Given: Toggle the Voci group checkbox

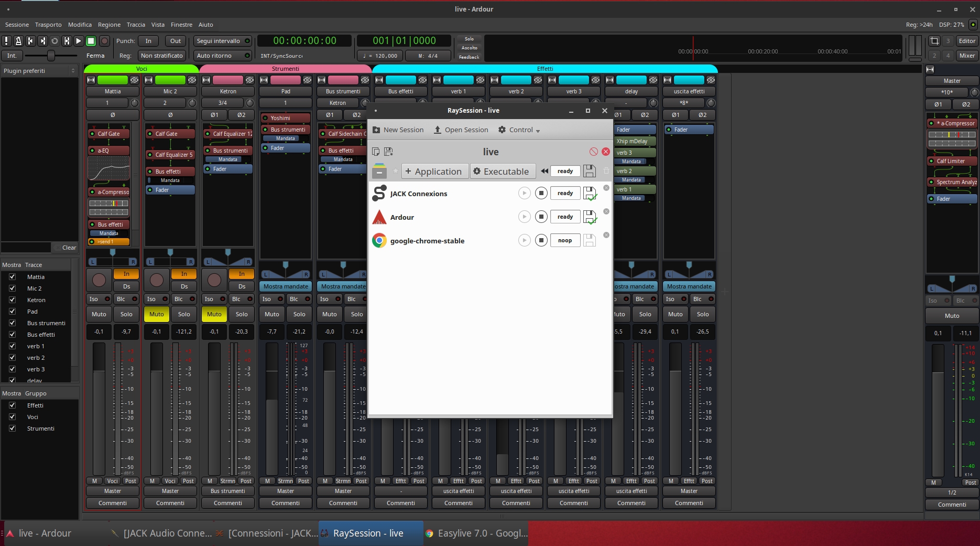Looking at the screenshot, I should (12, 417).
